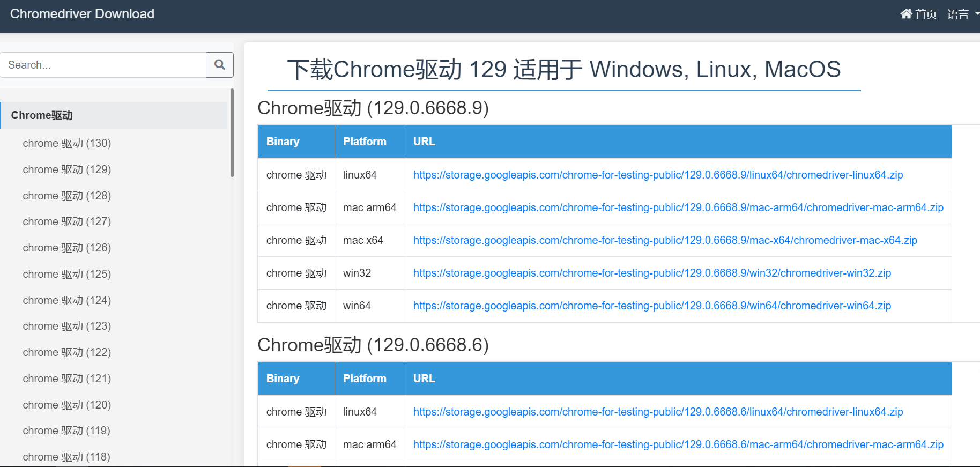Click the sidebar vertical scrollbar thumb
This screenshot has height=467, width=980.
coord(232,132)
